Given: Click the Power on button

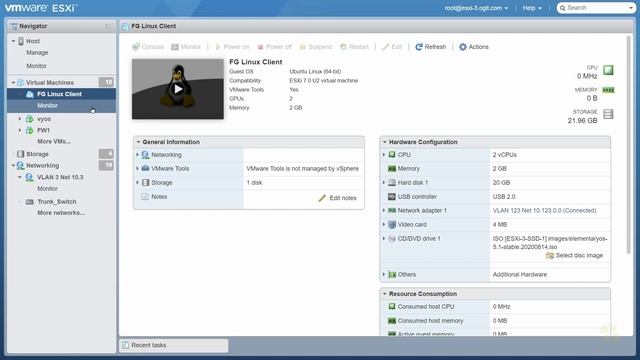Looking at the screenshot, I should (232, 47).
